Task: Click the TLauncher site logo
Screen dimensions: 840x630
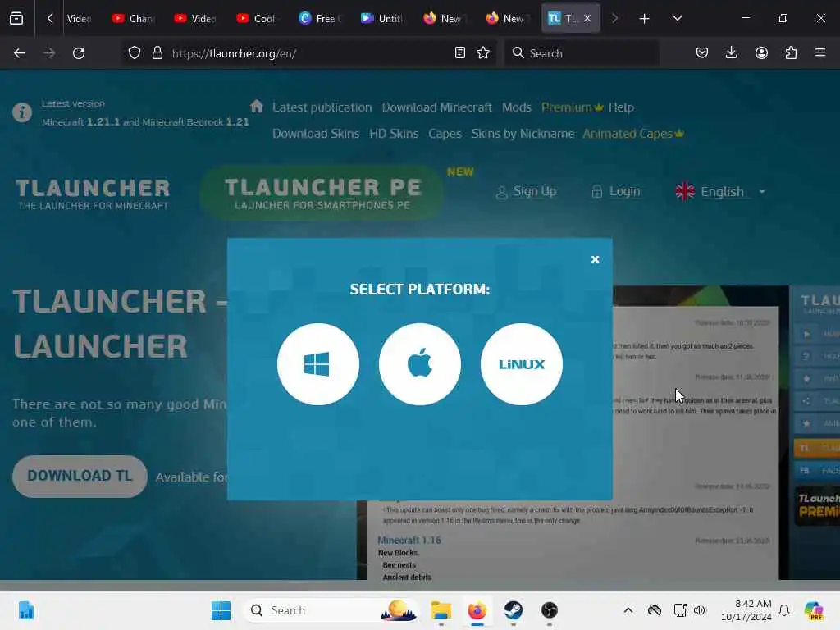Action: [93, 194]
